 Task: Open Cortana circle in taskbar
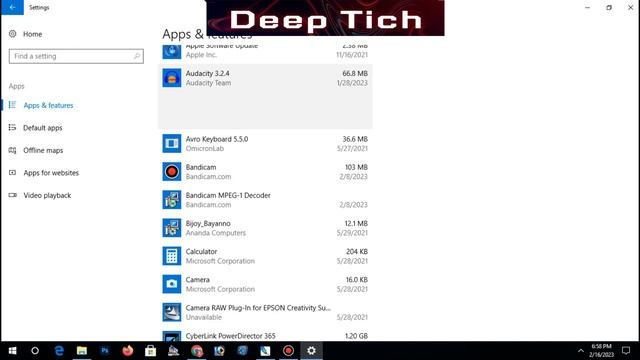click(x=35, y=351)
